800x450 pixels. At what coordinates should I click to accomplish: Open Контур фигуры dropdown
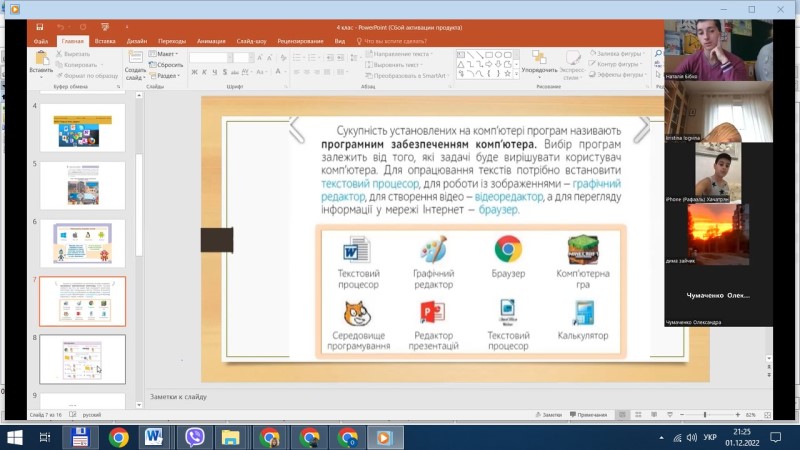[615, 64]
